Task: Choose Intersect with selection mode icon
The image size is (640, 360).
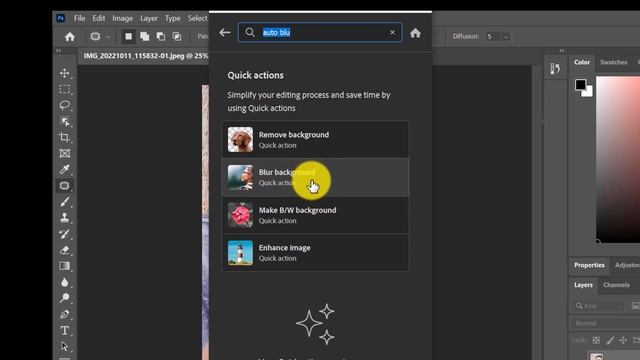Action: click(177, 37)
